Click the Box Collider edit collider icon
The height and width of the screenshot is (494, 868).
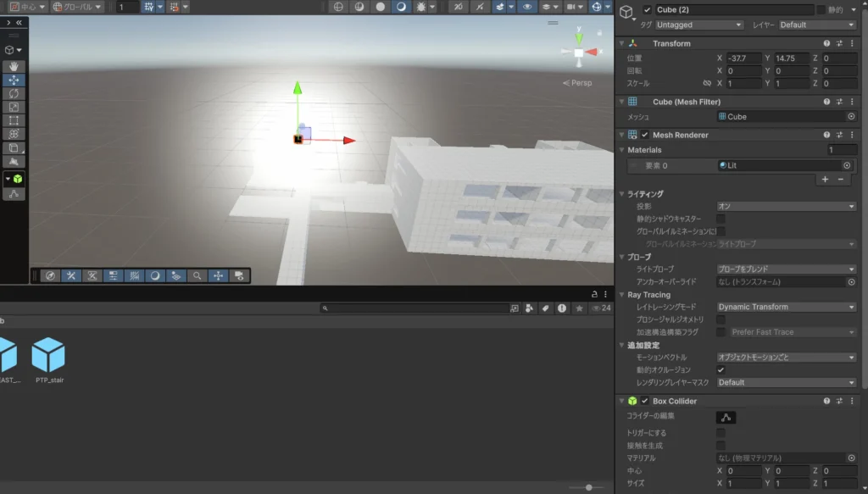click(726, 417)
